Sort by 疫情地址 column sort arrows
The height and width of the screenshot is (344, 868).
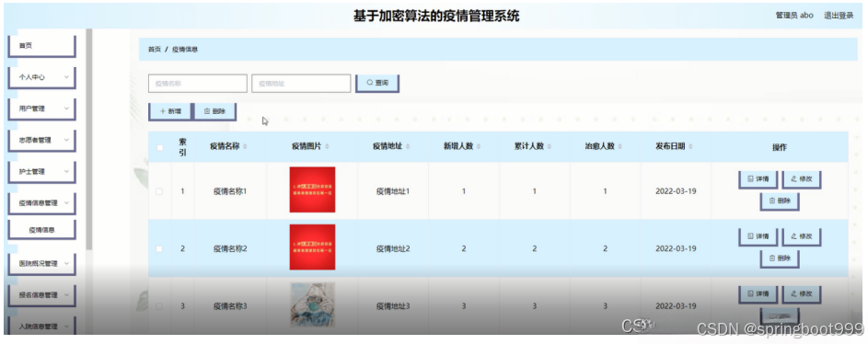408,146
